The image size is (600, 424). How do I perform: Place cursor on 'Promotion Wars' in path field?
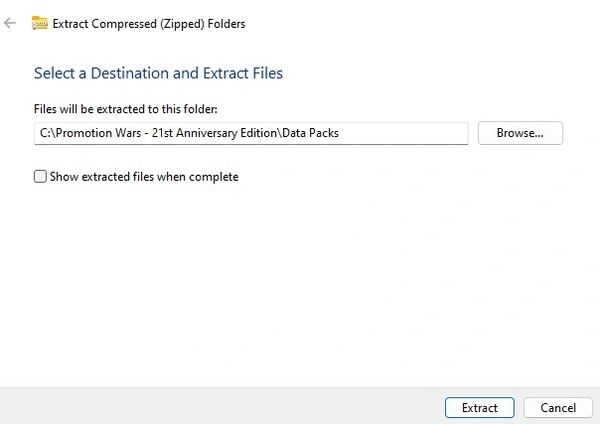(x=98, y=133)
